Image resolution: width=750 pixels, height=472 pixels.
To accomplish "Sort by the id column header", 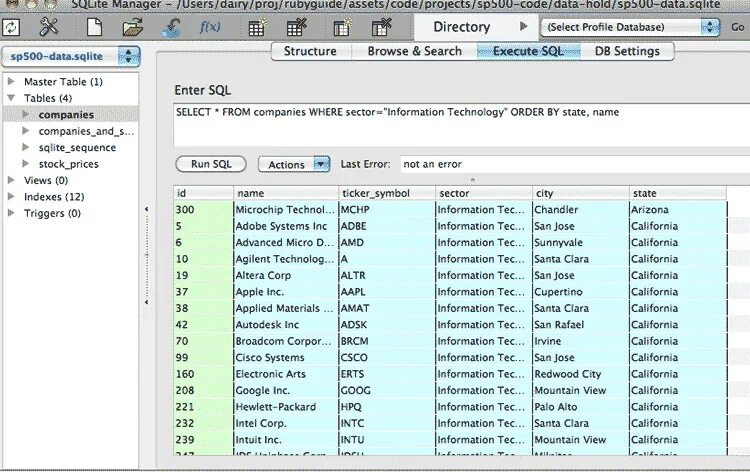I will pyautogui.click(x=203, y=193).
